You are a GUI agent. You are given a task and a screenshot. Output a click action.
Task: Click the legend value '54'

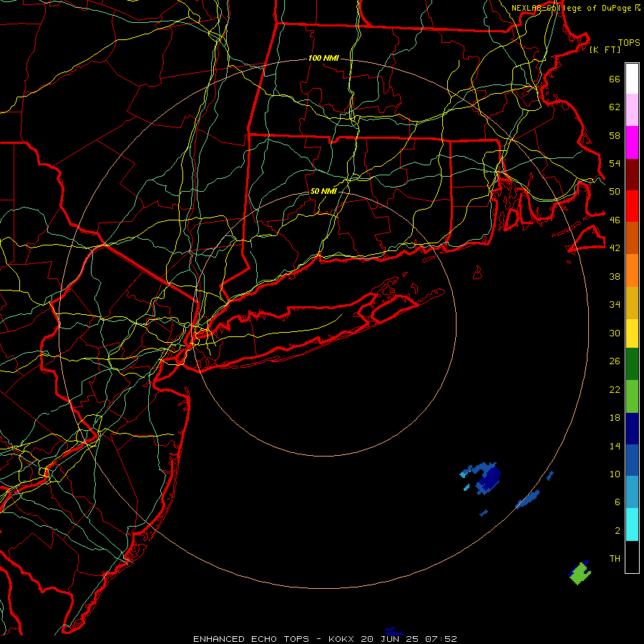[x=615, y=163]
